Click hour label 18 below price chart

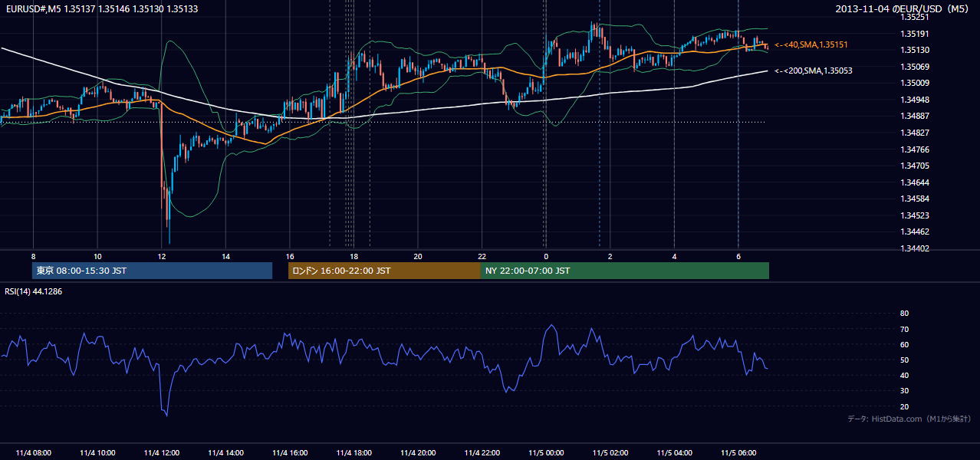click(354, 256)
